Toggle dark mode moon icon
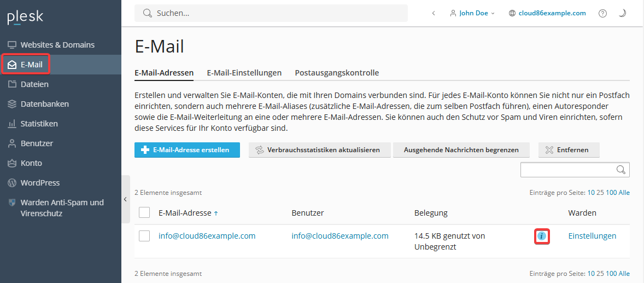Viewport: 644px width, 283px height. 622,13
